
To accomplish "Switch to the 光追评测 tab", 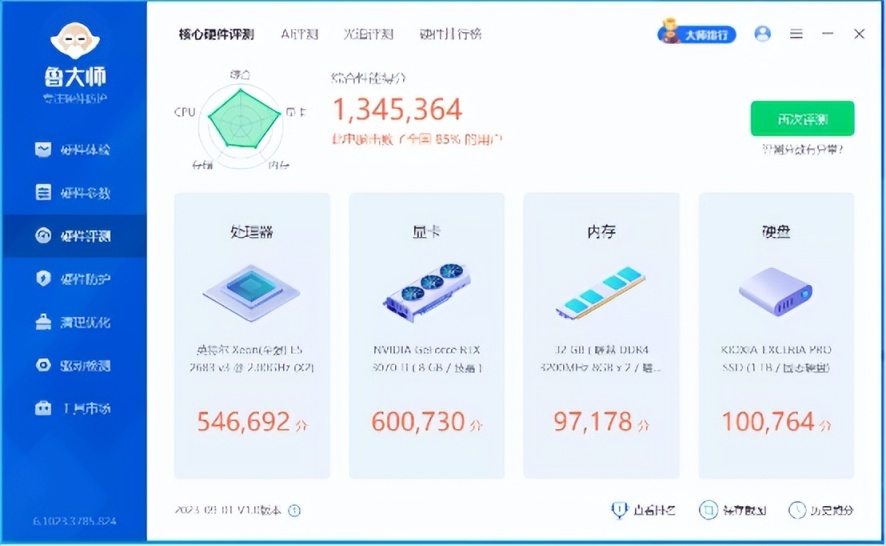I will pyautogui.click(x=368, y=34).
